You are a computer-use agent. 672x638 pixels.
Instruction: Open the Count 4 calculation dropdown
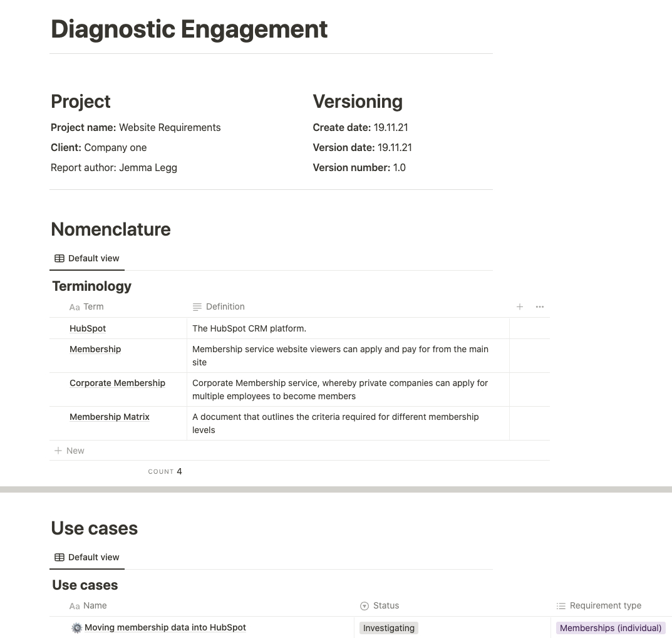point(166,471)
